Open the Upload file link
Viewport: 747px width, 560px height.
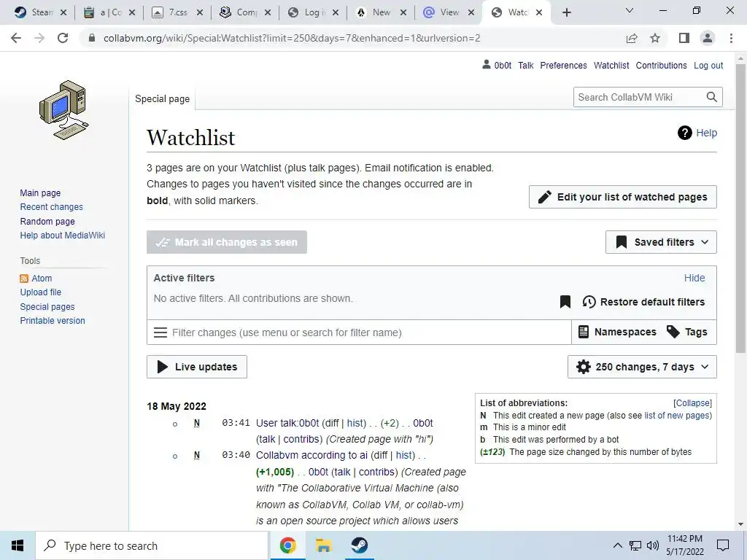(x=41, y=292)
